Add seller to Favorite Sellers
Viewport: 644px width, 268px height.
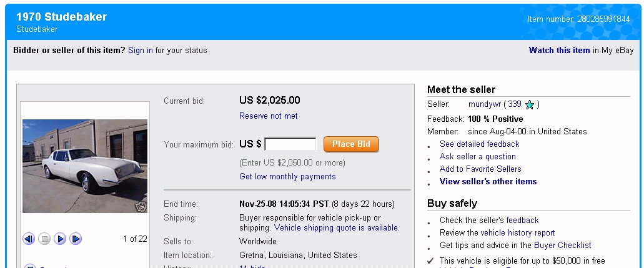click(x=480, y=169)
